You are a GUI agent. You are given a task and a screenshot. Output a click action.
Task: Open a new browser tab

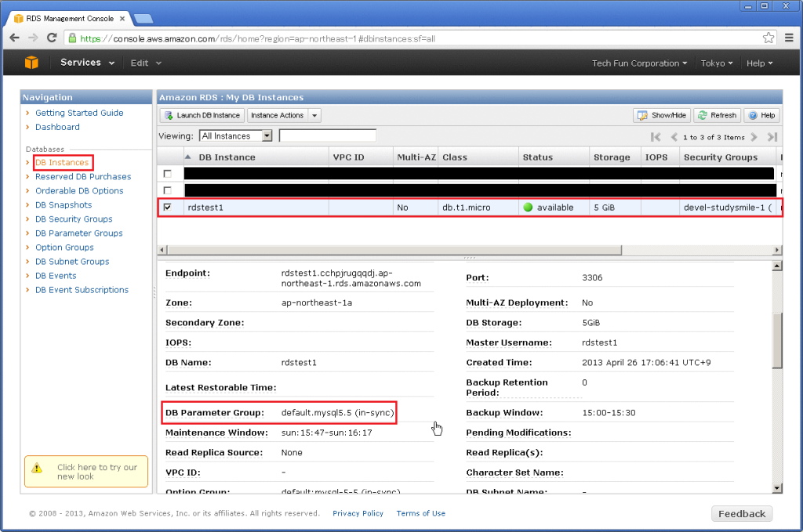click(144, 19)
